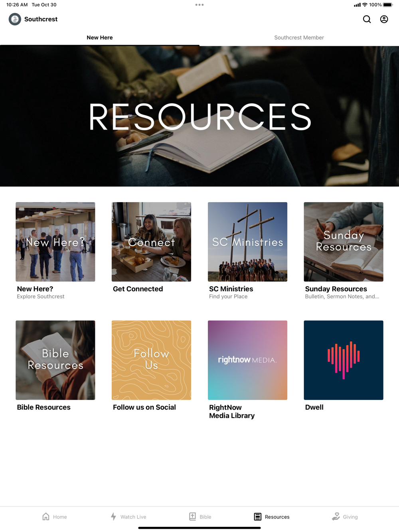Open the Giving hand-heart icon

point(336,516)
